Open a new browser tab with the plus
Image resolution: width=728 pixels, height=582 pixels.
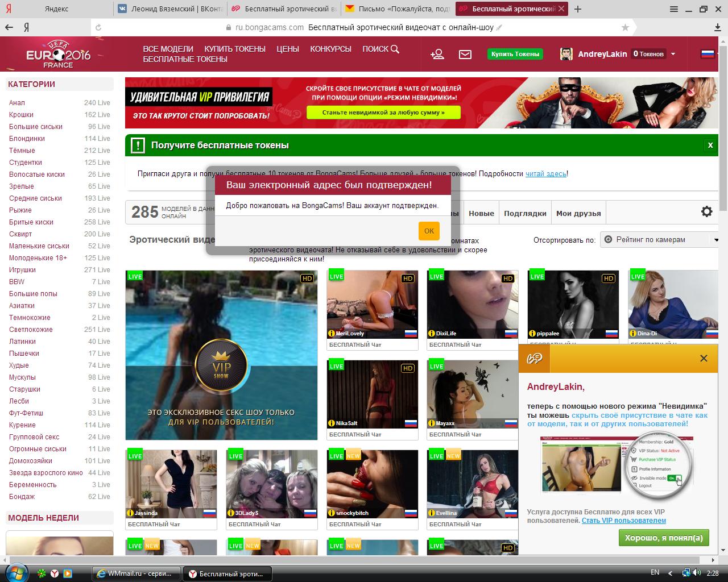point(578,9)
